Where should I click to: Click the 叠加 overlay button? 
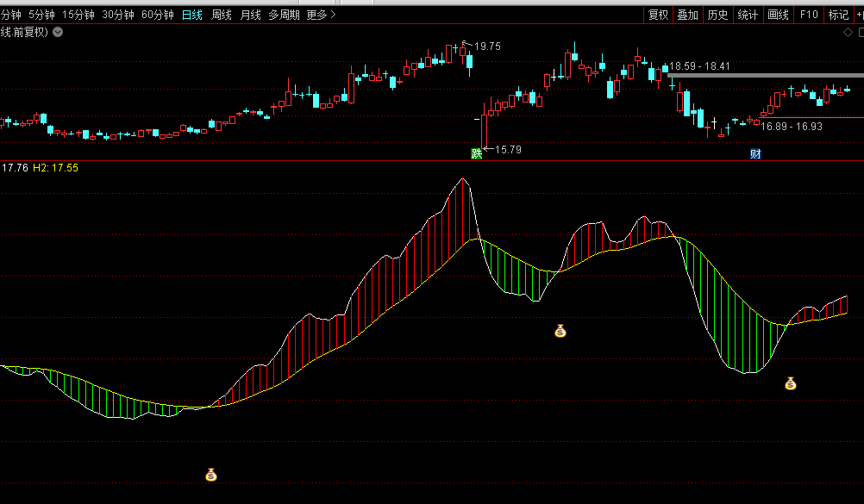pos(687,15)
